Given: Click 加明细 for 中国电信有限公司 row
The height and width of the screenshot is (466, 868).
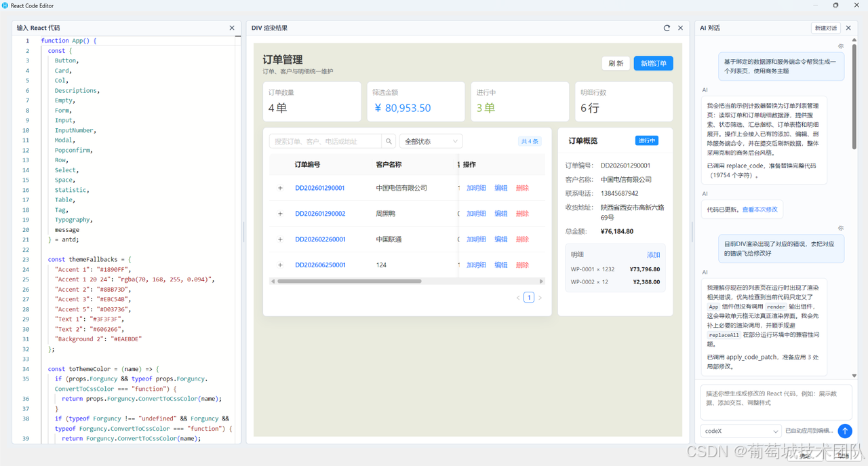Looking at the screenshot, I should point(476,188).
